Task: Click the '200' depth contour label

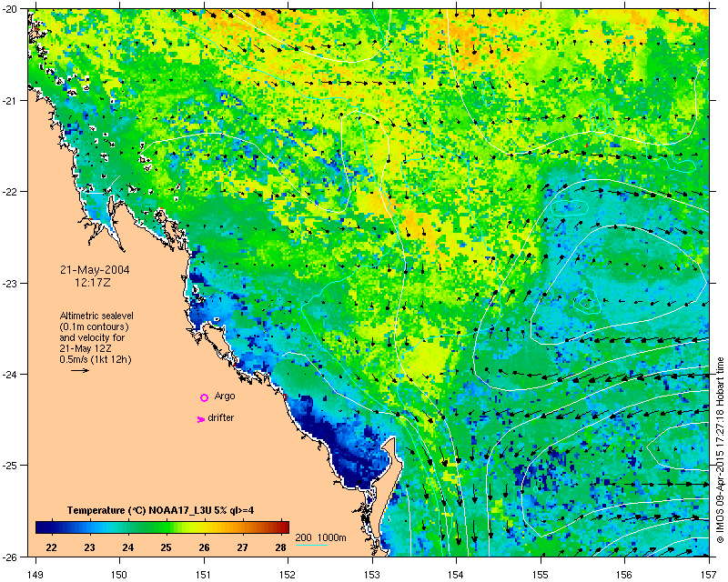Action: (304, 538)
